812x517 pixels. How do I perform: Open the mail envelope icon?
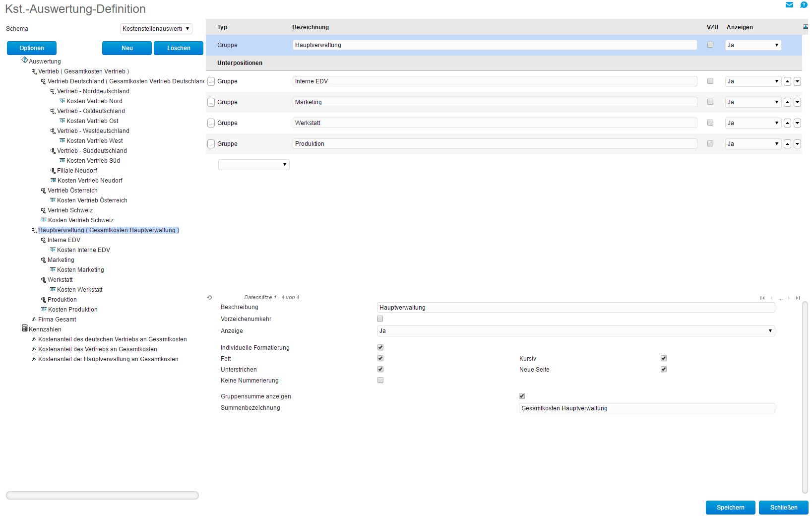pyautogui.click(x=789, y=5)
